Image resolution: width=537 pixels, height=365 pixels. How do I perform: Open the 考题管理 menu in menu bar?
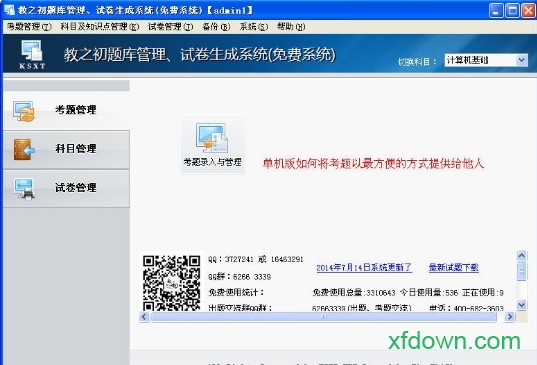(29, 26)
